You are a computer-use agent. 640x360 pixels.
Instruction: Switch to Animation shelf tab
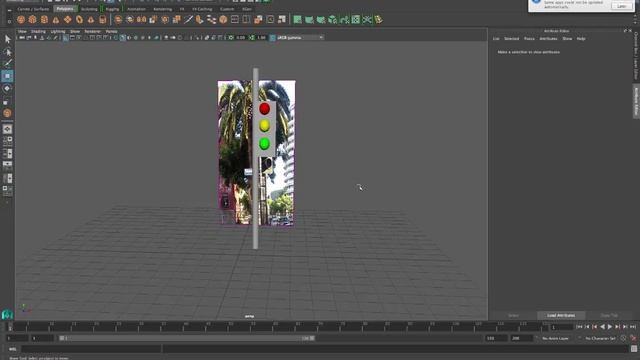(x=136, y=9)
